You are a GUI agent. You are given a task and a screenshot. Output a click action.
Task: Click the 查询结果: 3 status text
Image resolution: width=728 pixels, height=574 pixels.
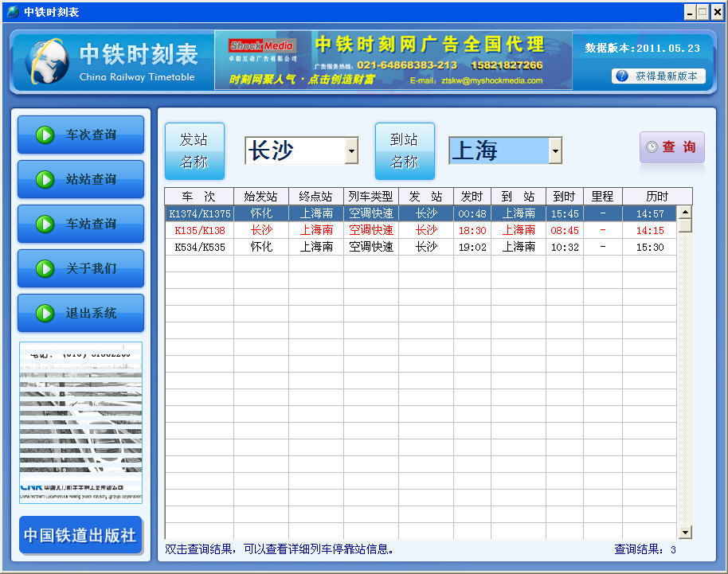pos(645,549)
